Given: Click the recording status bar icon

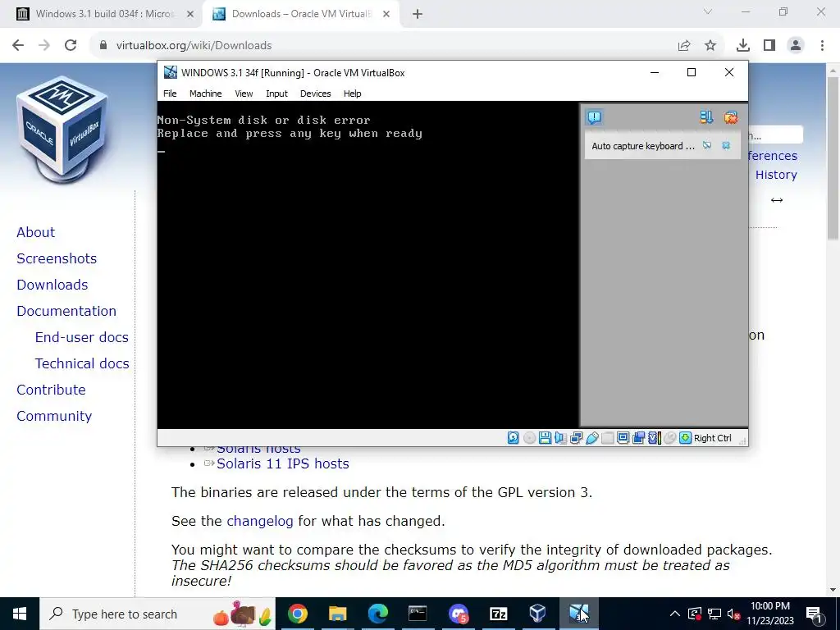Looking at the screenshot, I should [x=638, y=438].
